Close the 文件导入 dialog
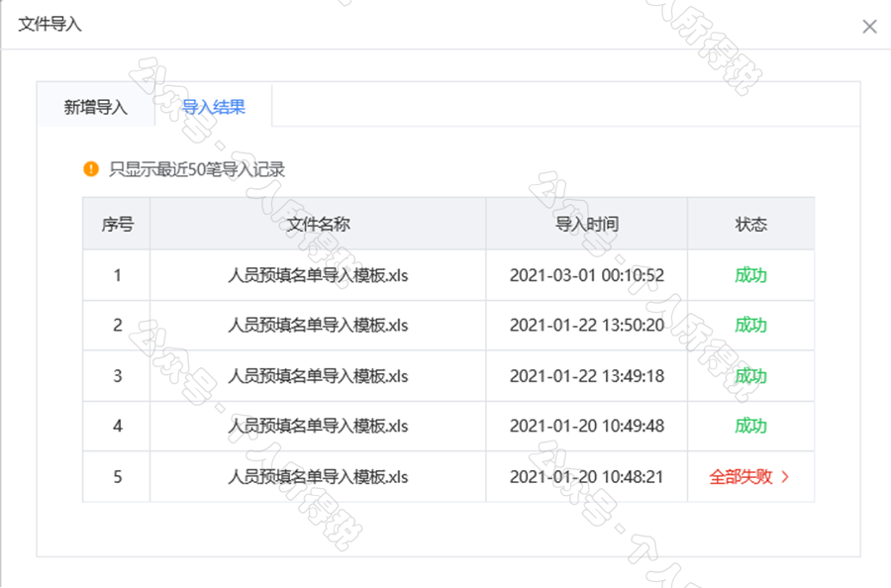 [x=869, y=26]
